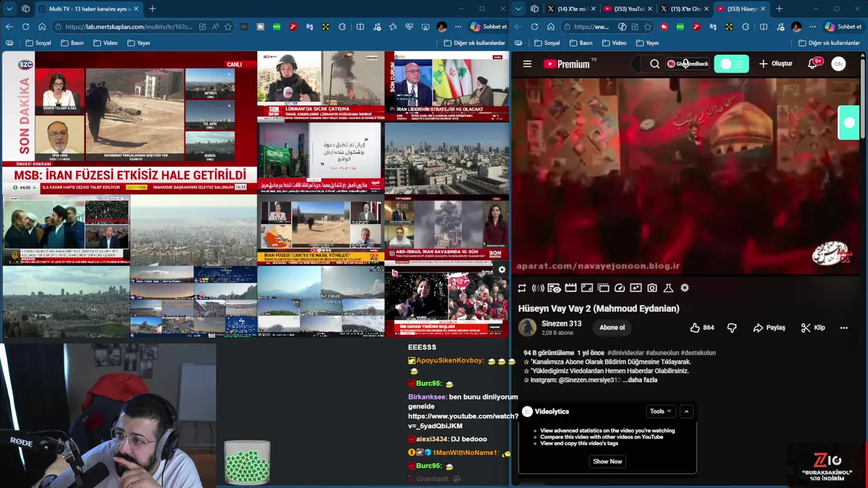Click the aspect-ratio frame icon under the player
868x488 pixels.
click(587, 288)
